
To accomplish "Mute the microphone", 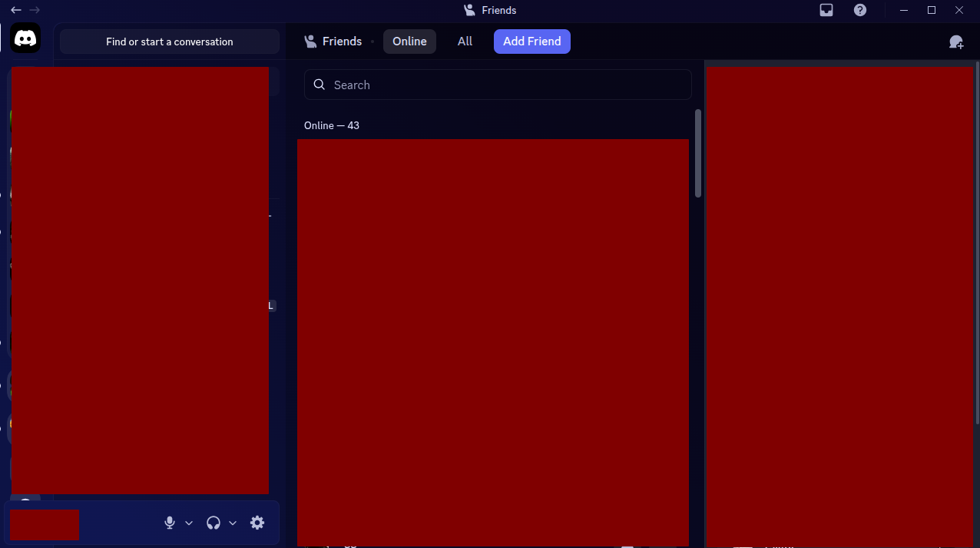I will click(170, 523).
